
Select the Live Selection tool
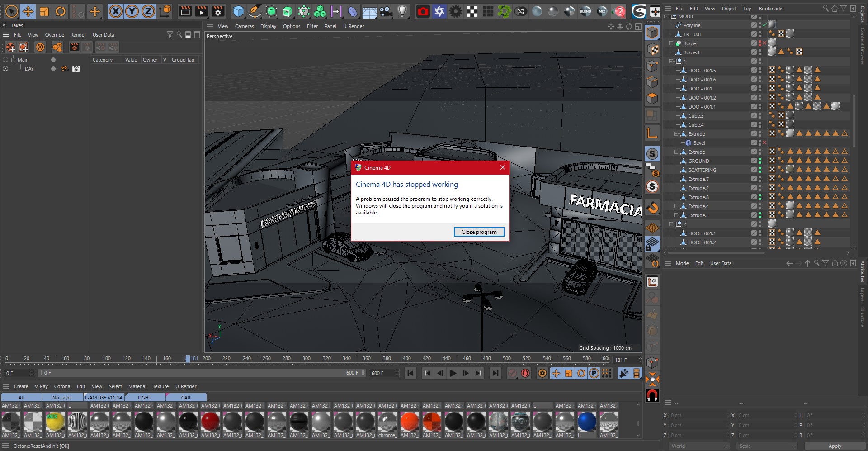point(12,11)
